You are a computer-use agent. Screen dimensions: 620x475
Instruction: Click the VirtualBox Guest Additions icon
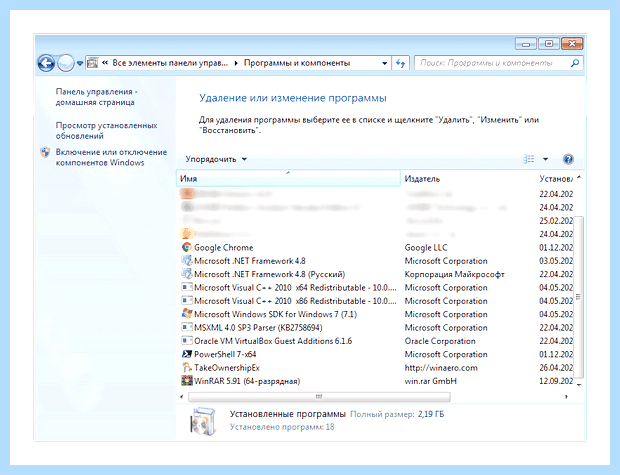pos(187,341)
